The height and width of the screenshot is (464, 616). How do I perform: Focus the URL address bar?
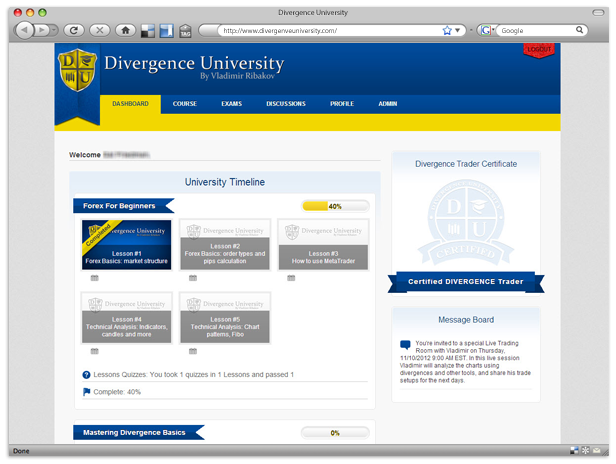tap(332, 30)
